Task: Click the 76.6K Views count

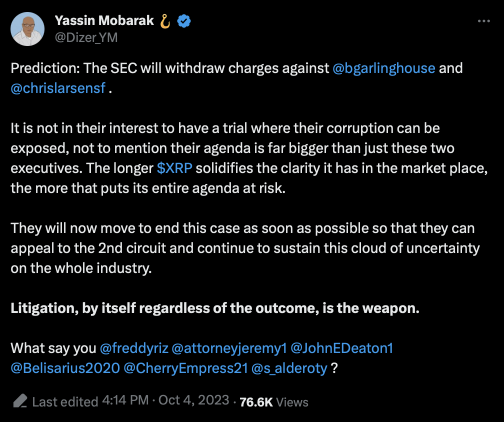Action: click(x=274, y=401)
